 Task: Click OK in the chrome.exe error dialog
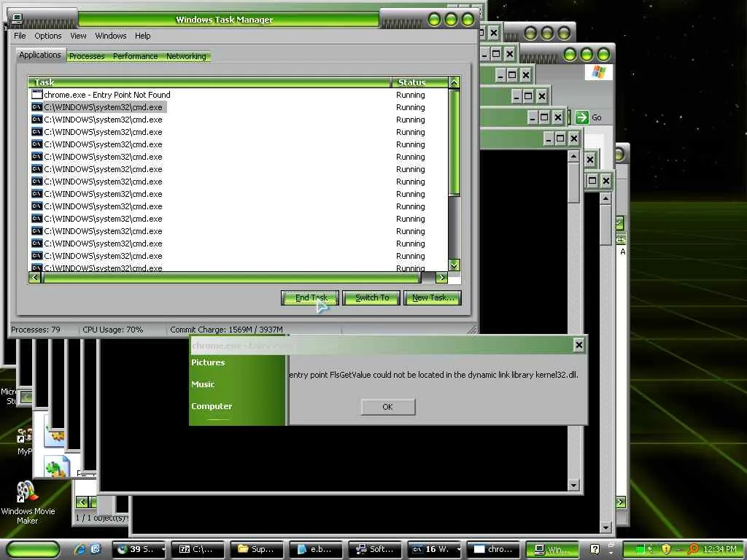coord(388,407)
